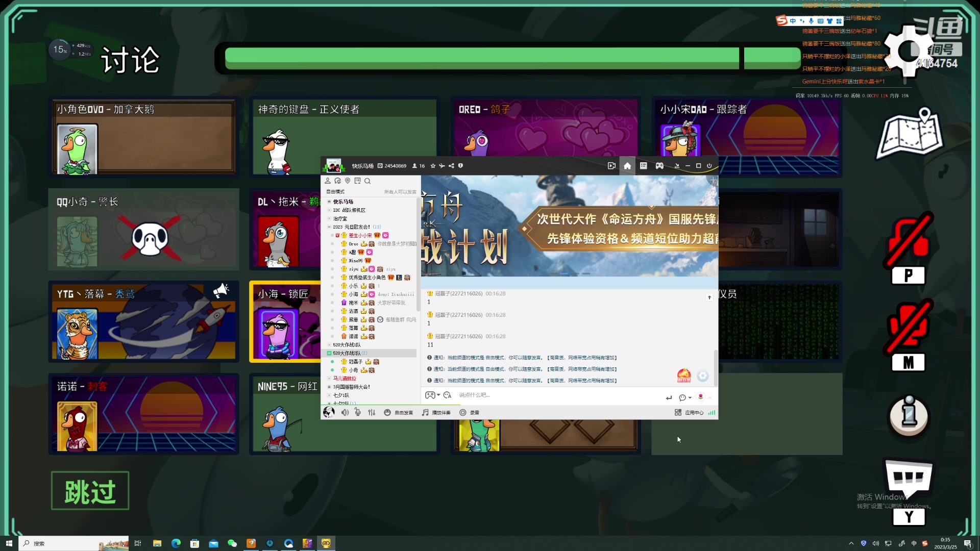
Task: Collapse the 520大作战2队 channel
Action: click(x=329, y=353)
